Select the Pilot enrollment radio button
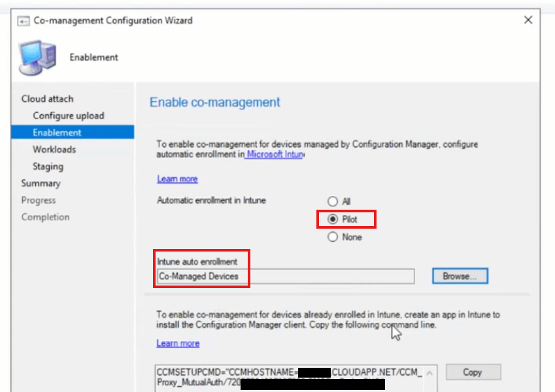Image resolution: width=555 pixels, height=392 pixels. click(x=332, y=220)
